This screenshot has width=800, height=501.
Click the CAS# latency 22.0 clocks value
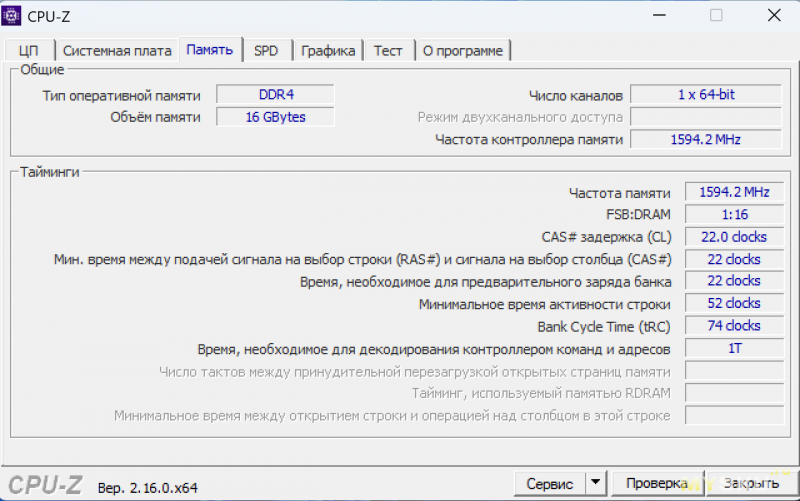(734, 237)
